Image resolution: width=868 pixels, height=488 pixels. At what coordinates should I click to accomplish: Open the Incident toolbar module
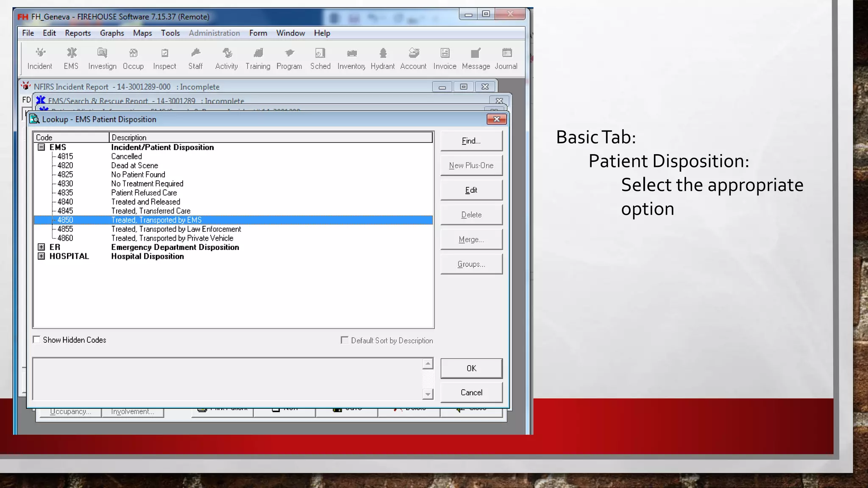pyautogui.click(x=40, y=59)
